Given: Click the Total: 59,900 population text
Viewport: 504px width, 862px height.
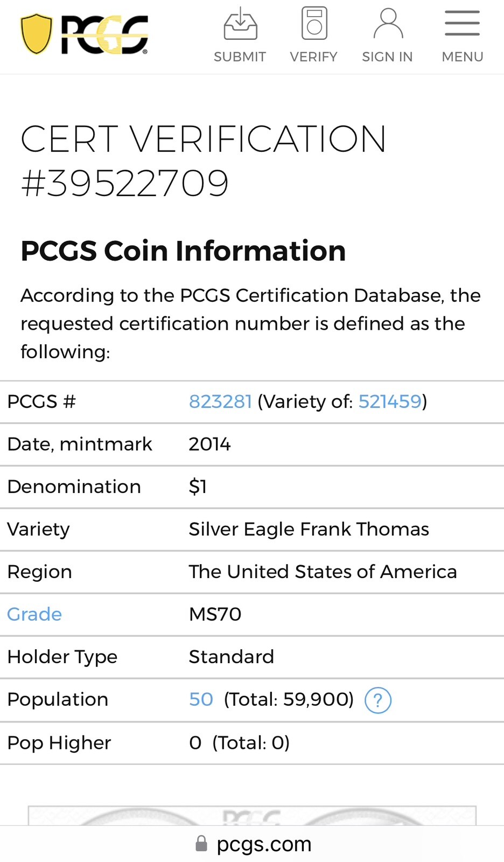Looking at the screenshot, I should pyautogui.click(x=289, y=699).
